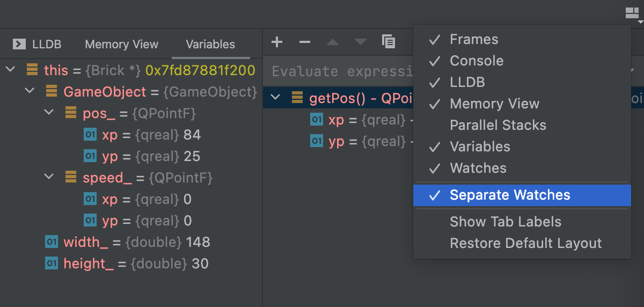
Task: Collapse the getPos() watch node
Action: pos(275,97)
